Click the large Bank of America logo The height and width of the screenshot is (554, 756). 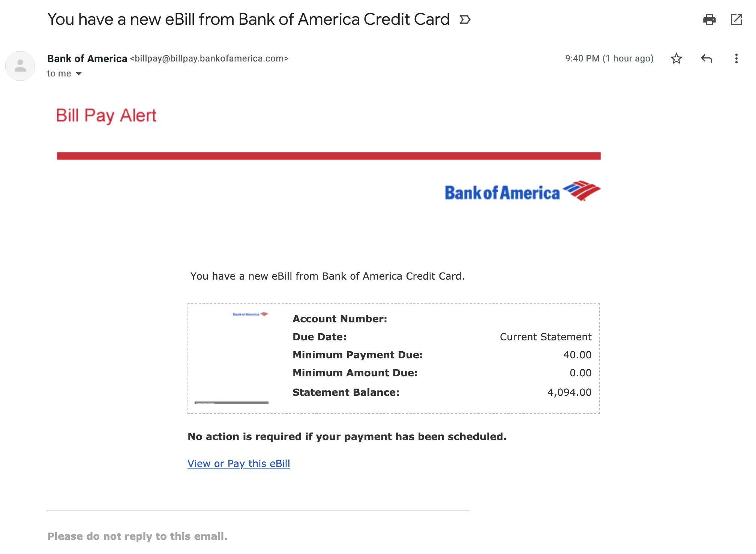click(522, 192)
